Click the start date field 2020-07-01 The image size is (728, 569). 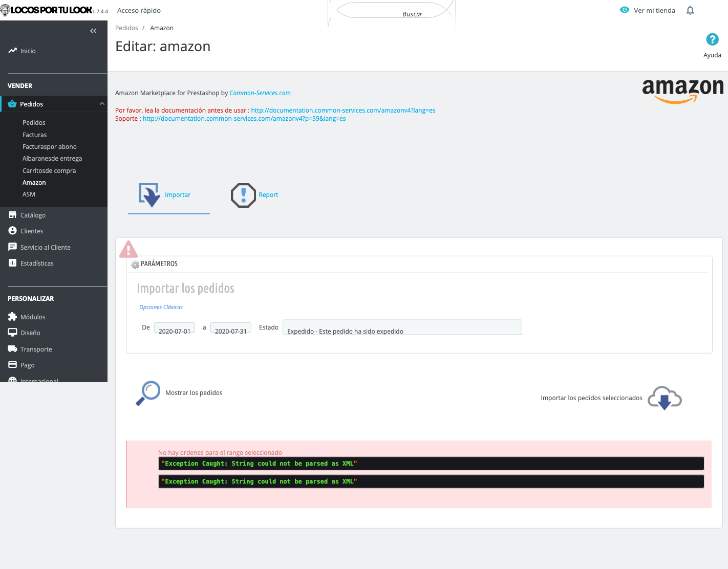[x=175, y=328]
